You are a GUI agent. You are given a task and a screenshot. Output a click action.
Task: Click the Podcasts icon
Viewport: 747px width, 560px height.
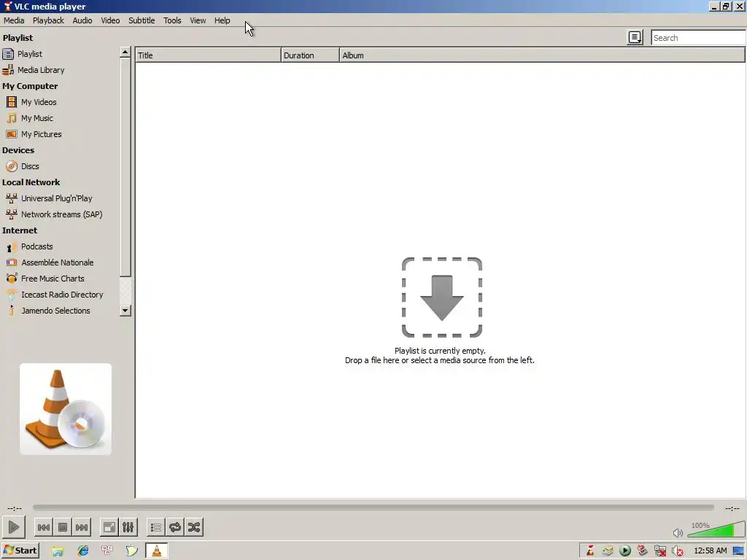(x=12, y=246)
